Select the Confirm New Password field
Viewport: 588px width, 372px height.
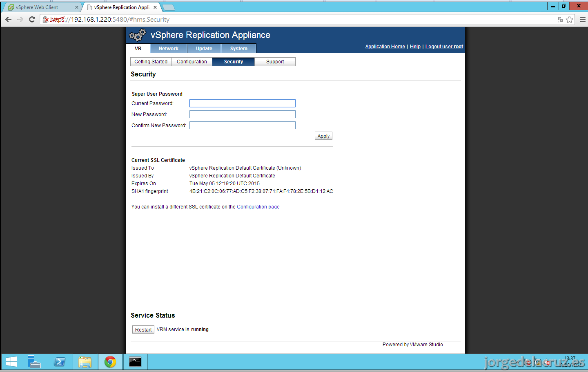(243, 125)
